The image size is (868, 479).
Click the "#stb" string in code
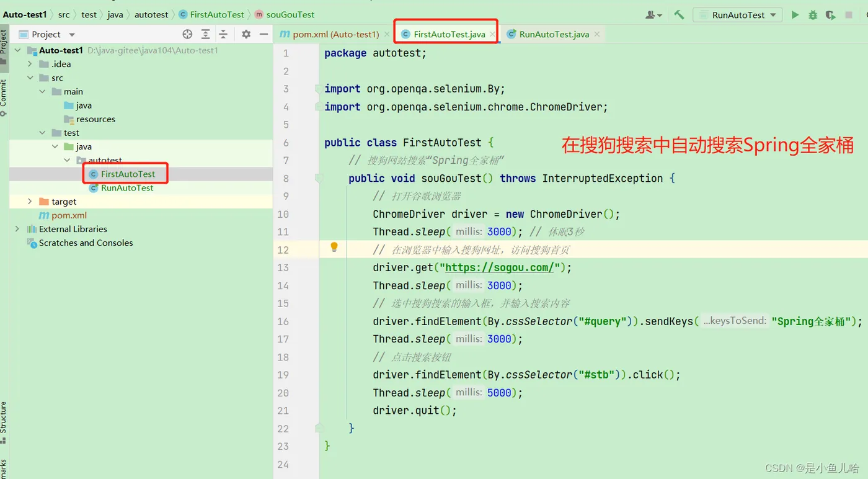(x=596, y=375)
